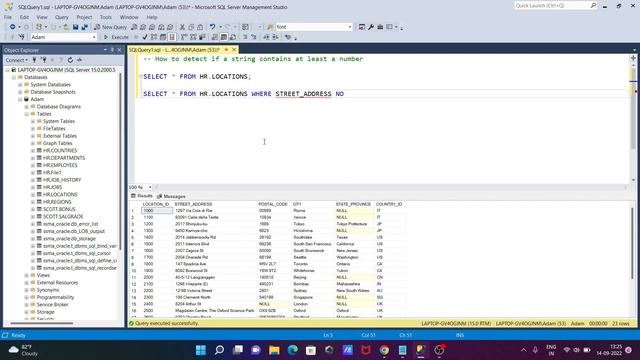Screen dimensions: 640x360
Task: Click the Cut scissors icon
Action: click(x=182, y=27)
